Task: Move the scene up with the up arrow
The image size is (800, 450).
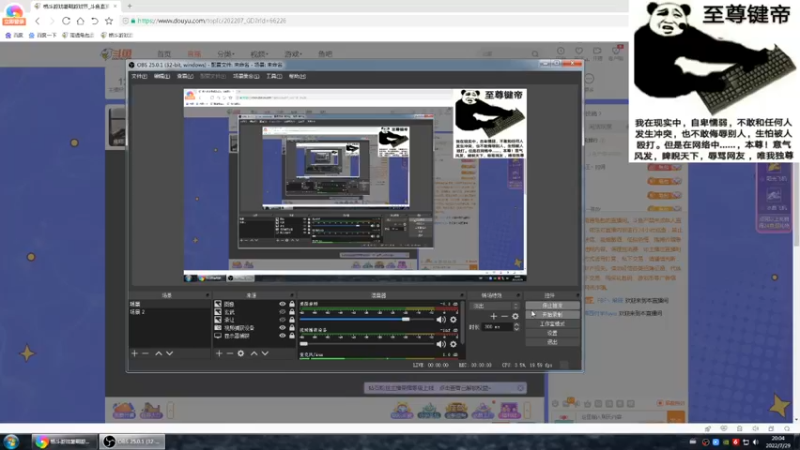Action: point(159,353)
